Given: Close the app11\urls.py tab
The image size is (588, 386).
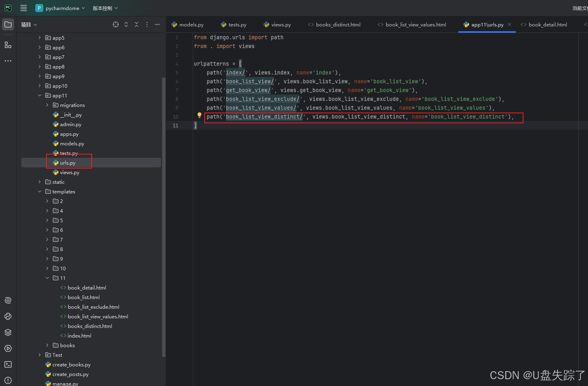Looking at the screenshot, I should click(509, 24).
